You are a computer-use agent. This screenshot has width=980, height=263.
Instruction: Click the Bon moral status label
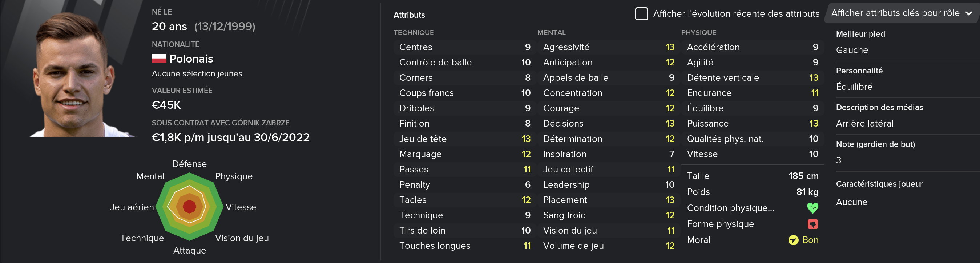pos(810,240)
